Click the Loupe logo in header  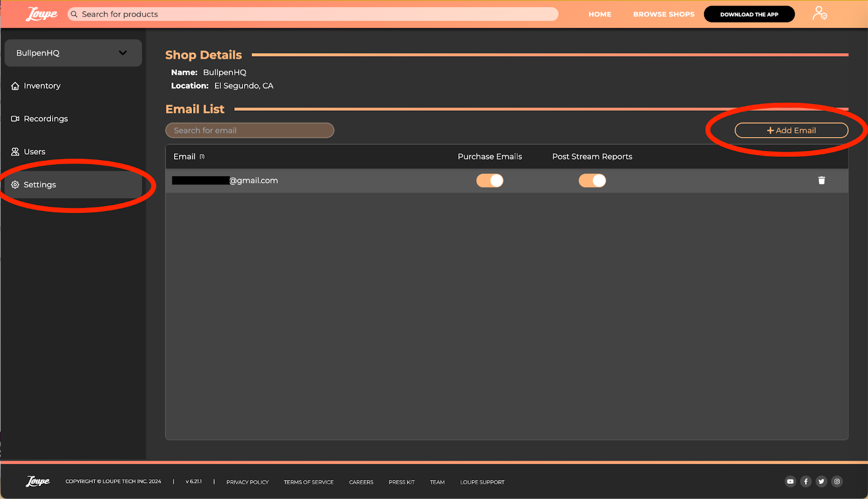pos(41,14)
